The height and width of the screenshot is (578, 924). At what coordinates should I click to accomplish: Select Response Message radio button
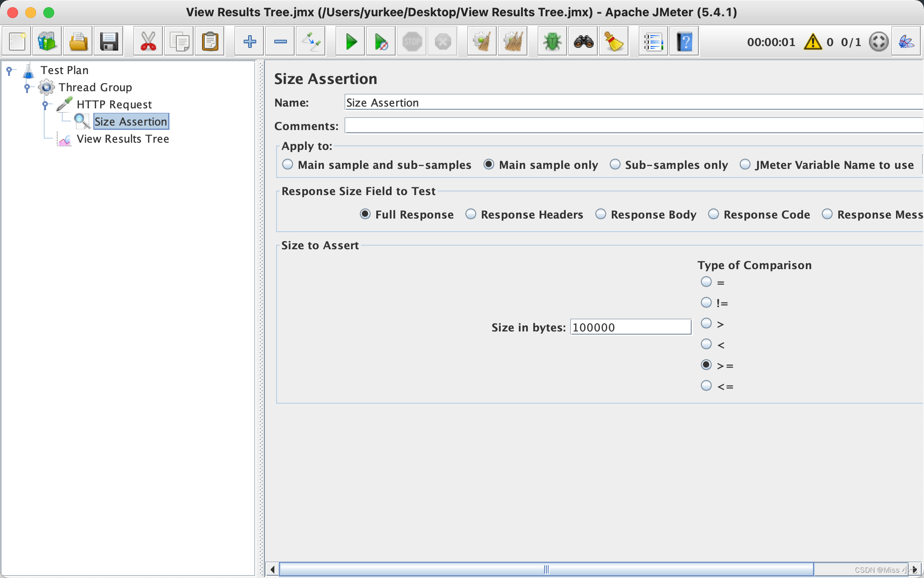click(x=827, y=214)
